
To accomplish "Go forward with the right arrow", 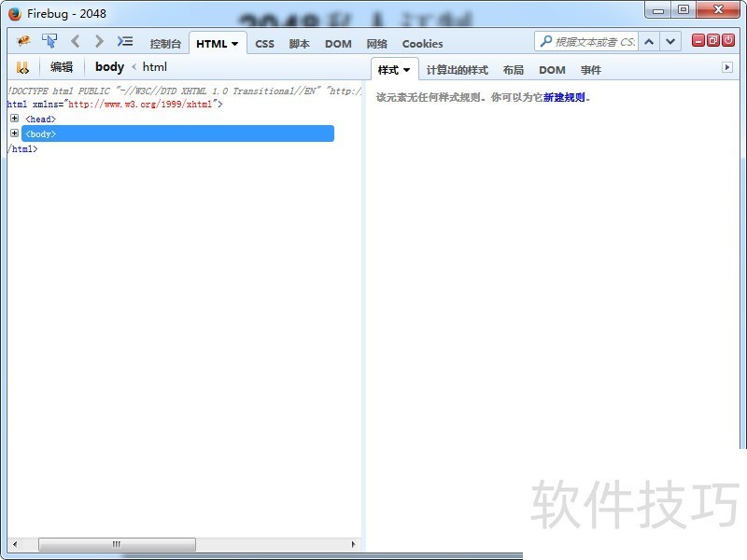I will tap(99, 41).
